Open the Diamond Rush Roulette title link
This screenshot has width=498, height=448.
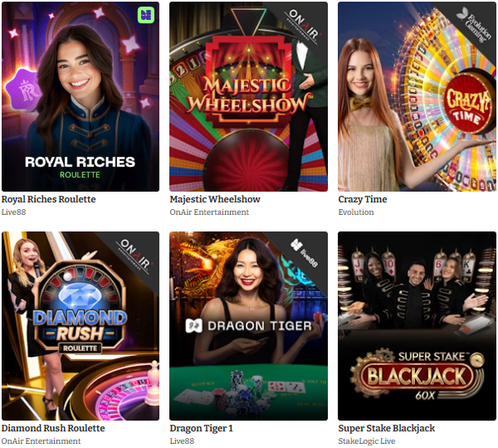coord(53,428)
